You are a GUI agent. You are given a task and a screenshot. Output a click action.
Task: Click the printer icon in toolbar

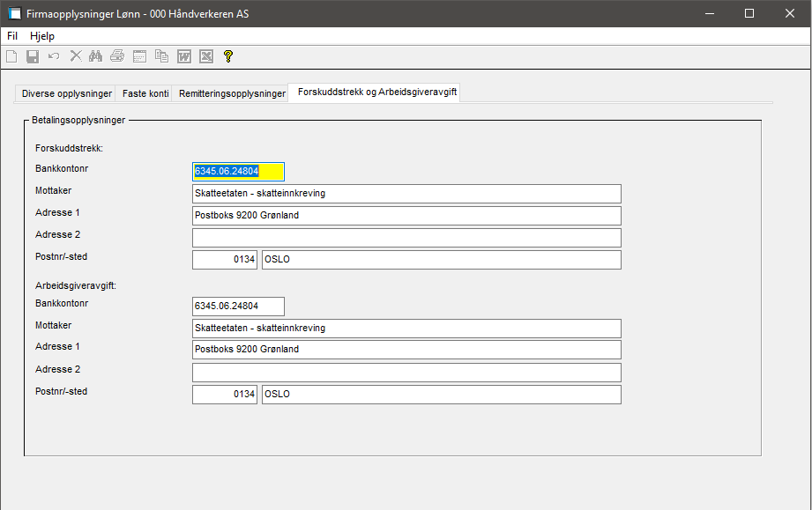[117, 56]
